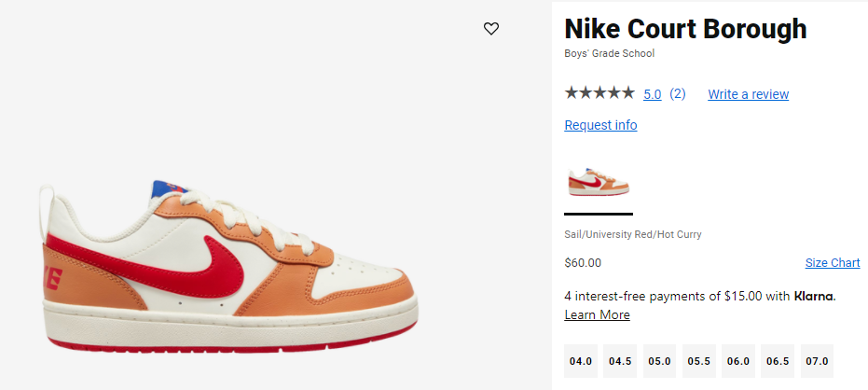This screenshot has width=868, height=390.
Task: Open the (2) reviews count link
Action: tap(678, 94)
